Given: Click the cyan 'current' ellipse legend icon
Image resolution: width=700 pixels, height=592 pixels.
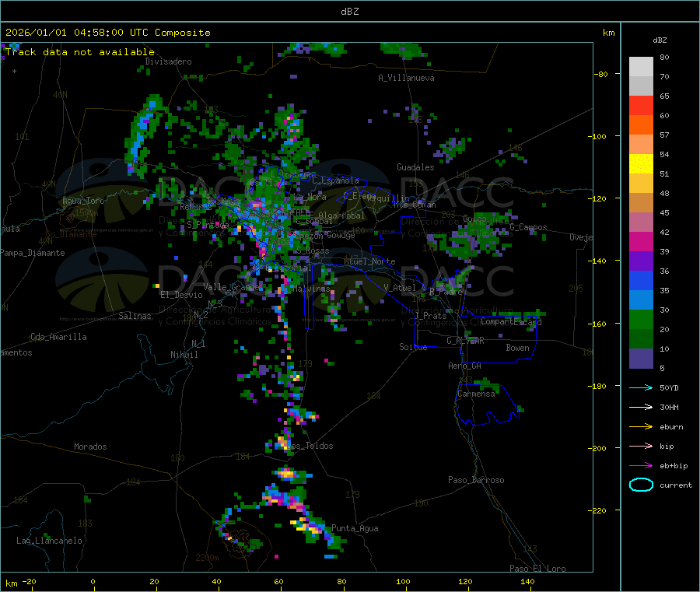Looking at the screenshot, I should coord(641,485).
